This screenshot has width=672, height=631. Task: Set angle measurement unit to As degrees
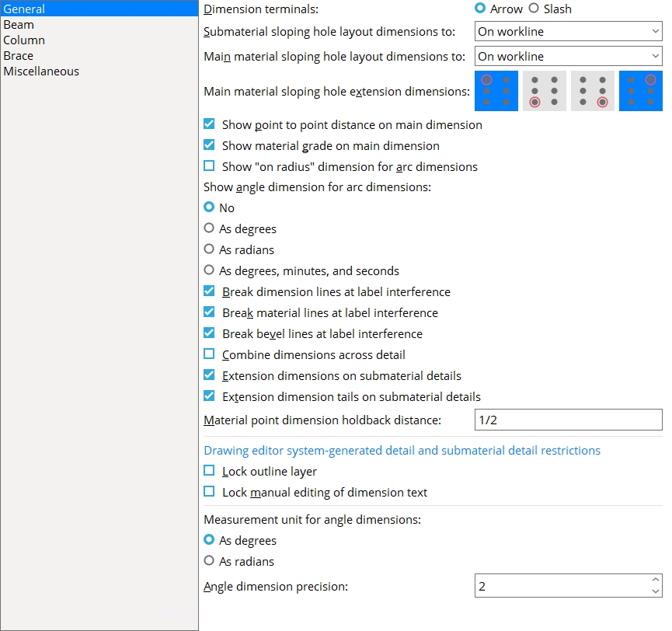(209, 540)
